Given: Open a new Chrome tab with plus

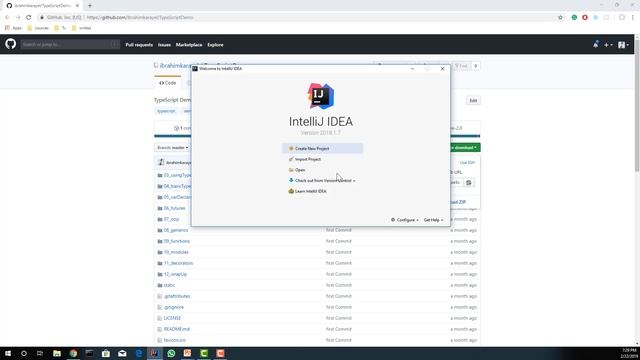Looking at the screenshot, I should pos(90,6).
